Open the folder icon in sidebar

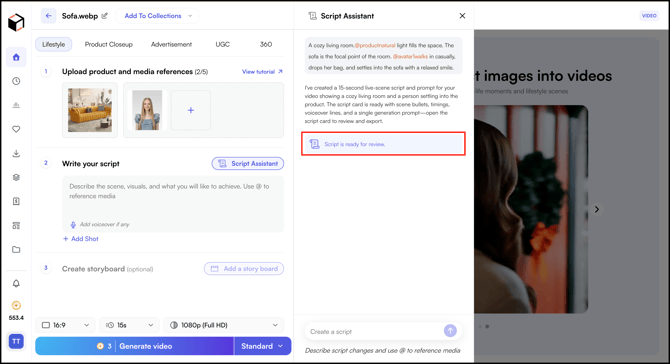[x=16, y=250]
